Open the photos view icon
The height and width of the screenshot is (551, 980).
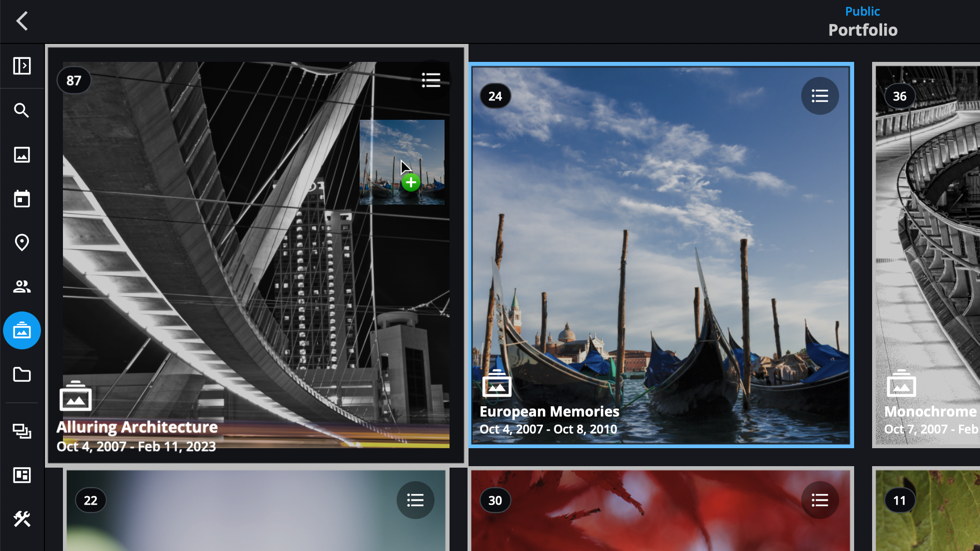click(22, 155)
